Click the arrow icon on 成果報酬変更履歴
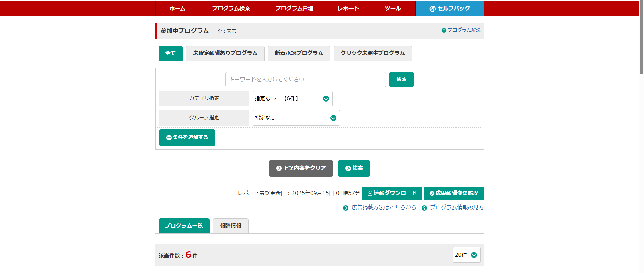The image size is (644, 273). (x=432, y=193)
